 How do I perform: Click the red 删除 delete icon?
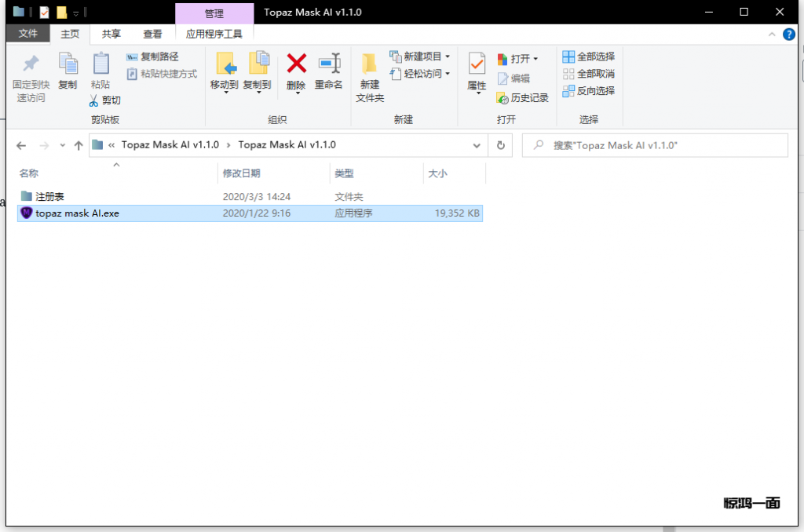pos(296,64)
